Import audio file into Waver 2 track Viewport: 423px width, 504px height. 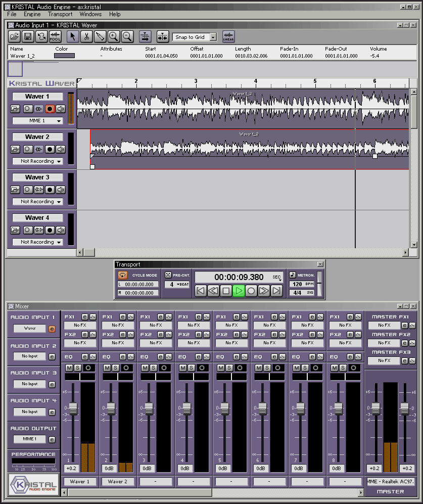click(16, 149)
